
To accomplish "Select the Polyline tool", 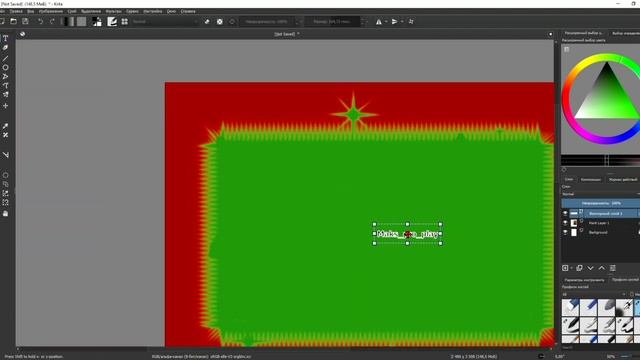I will (x=5, y=76).
